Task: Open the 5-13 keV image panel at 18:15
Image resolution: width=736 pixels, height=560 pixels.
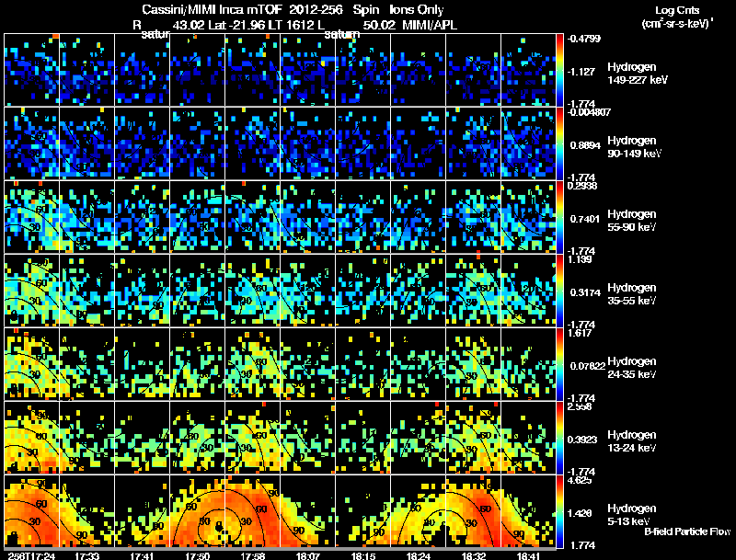Action: [363, 511]
